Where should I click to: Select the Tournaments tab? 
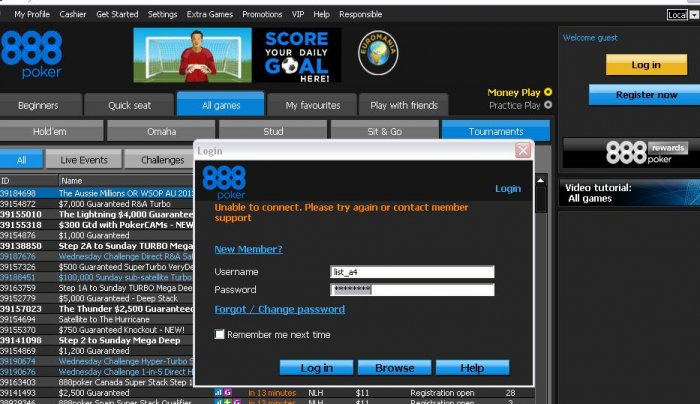tap(496, 131)
